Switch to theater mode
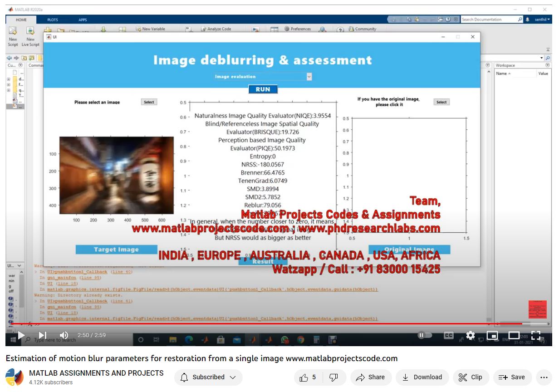 click(x=514, y=335)
